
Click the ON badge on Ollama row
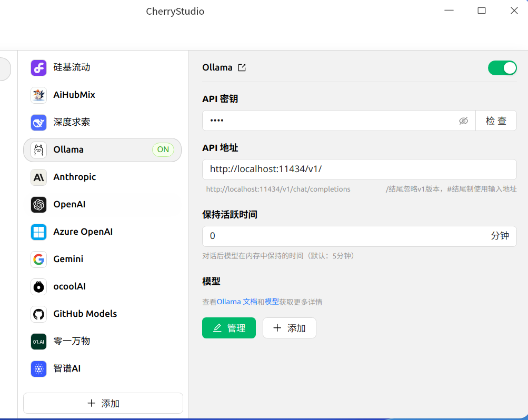coord(163,150)
